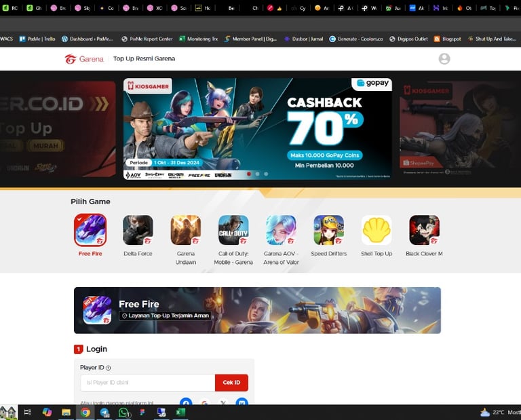521x420 pixels.
Task: Switch to the Gh browser tab
Action: (34, 8)
